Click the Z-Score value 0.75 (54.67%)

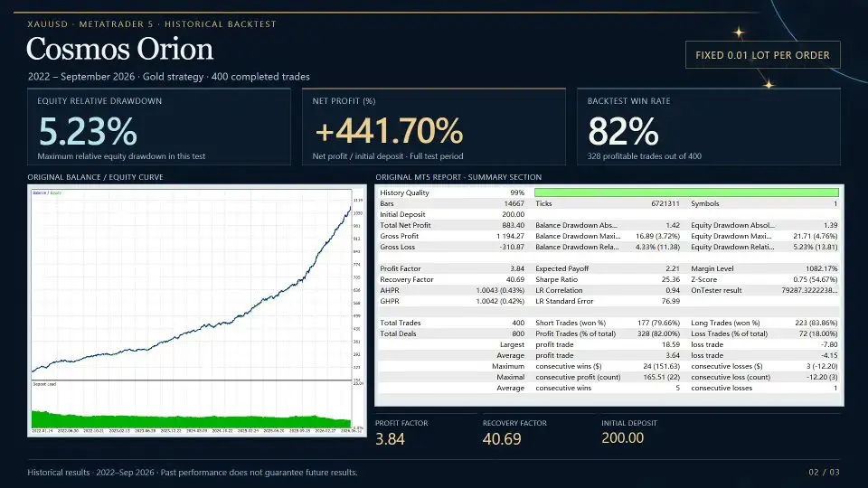coord(816,279)
